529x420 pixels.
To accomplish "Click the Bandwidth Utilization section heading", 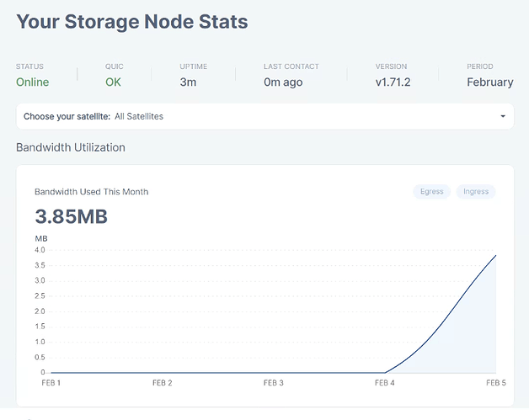I will (x=71, y=147).
